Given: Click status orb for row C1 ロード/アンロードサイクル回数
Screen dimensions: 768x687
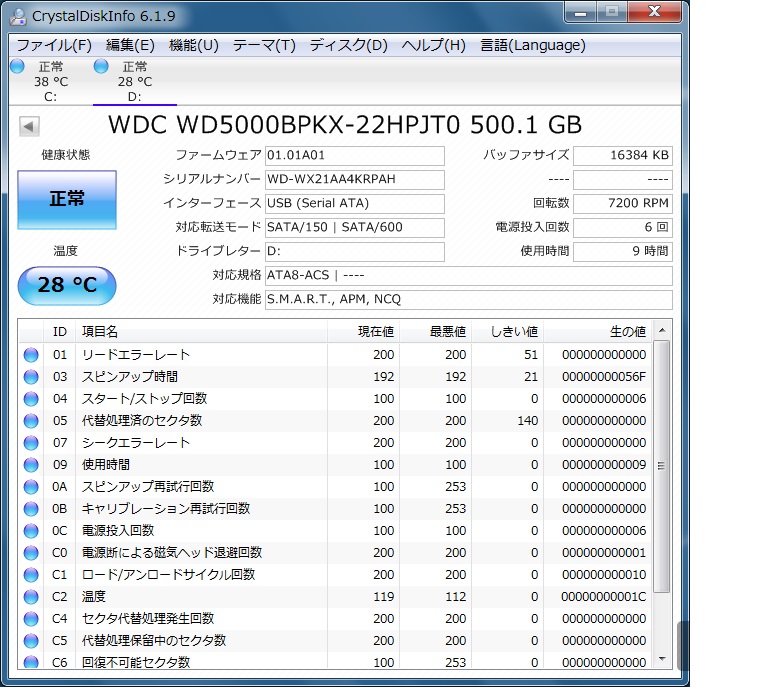Looking at the screenshot, I should pyautogui.click(x=31, y=575).
